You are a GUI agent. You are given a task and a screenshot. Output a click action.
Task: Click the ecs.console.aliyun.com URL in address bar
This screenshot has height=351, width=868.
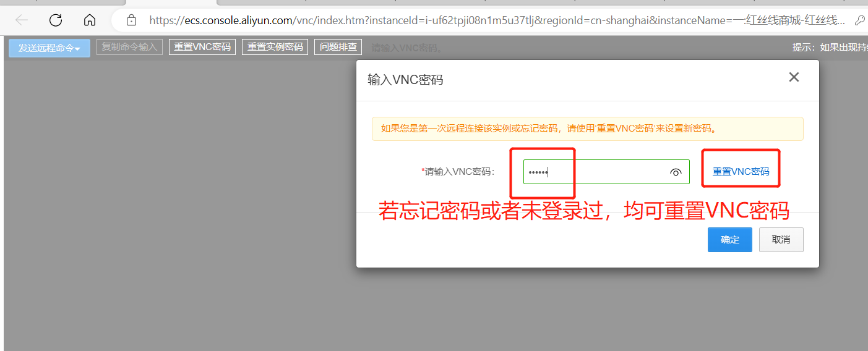(497, 20)
